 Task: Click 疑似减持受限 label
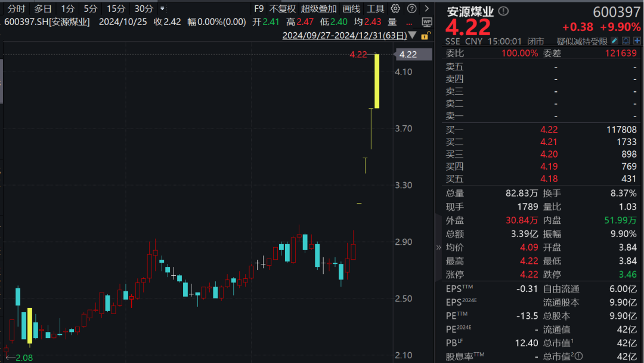[582, 41]
